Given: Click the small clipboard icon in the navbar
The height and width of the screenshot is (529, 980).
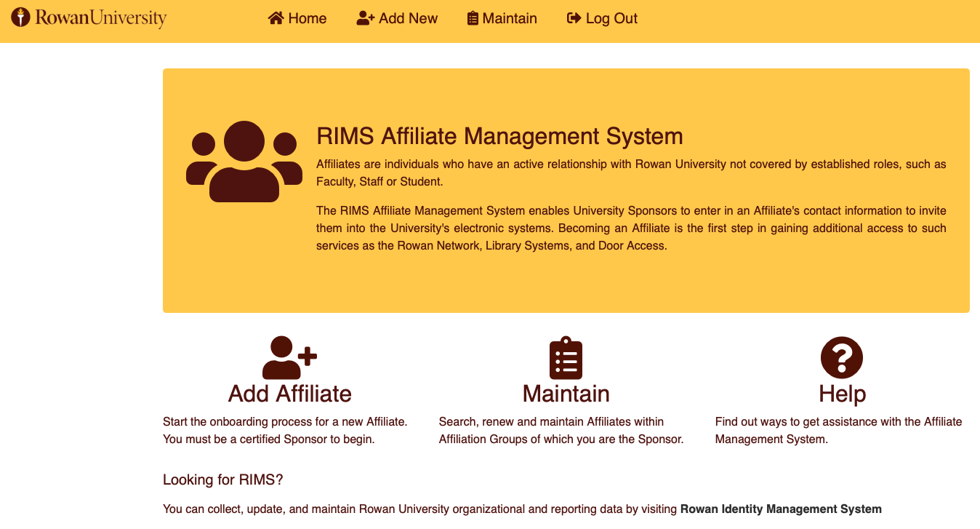Looking at the screenshot, I should pyautogui.click(x=473, y=18).
